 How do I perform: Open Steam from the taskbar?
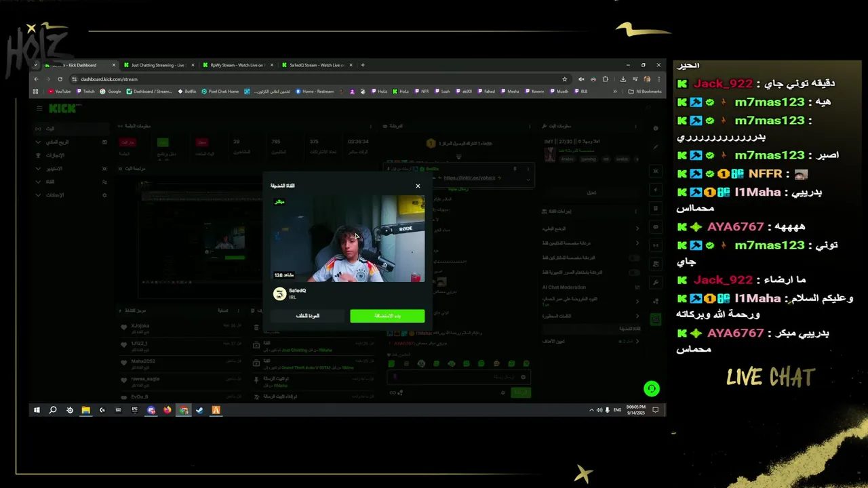coord(200,410)
